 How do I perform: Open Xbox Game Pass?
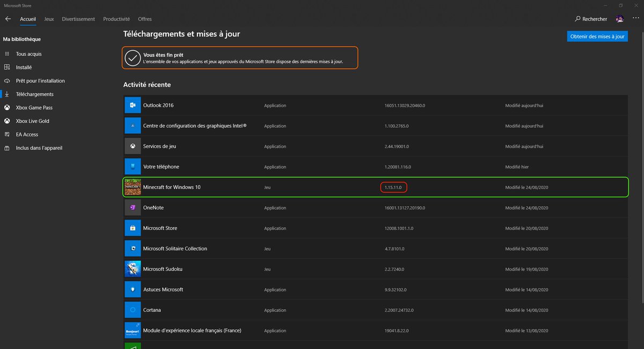tap(34, 107)
